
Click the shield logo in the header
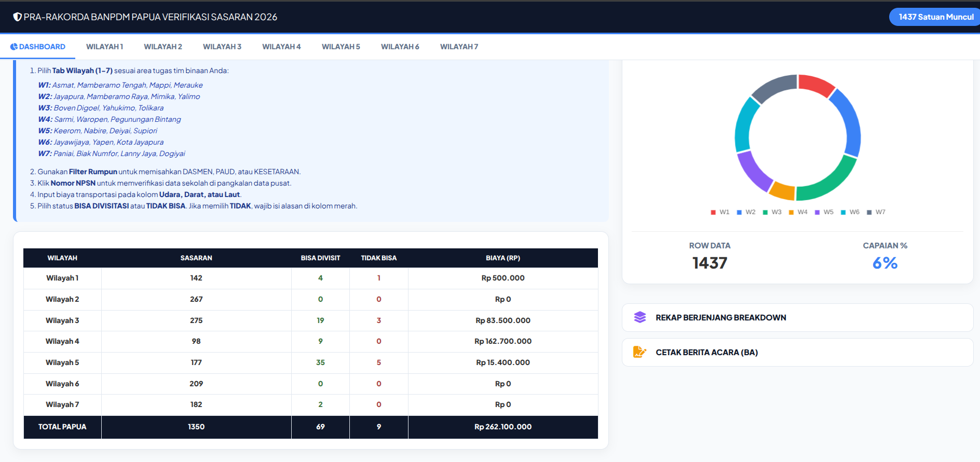[x=17, y=17]
